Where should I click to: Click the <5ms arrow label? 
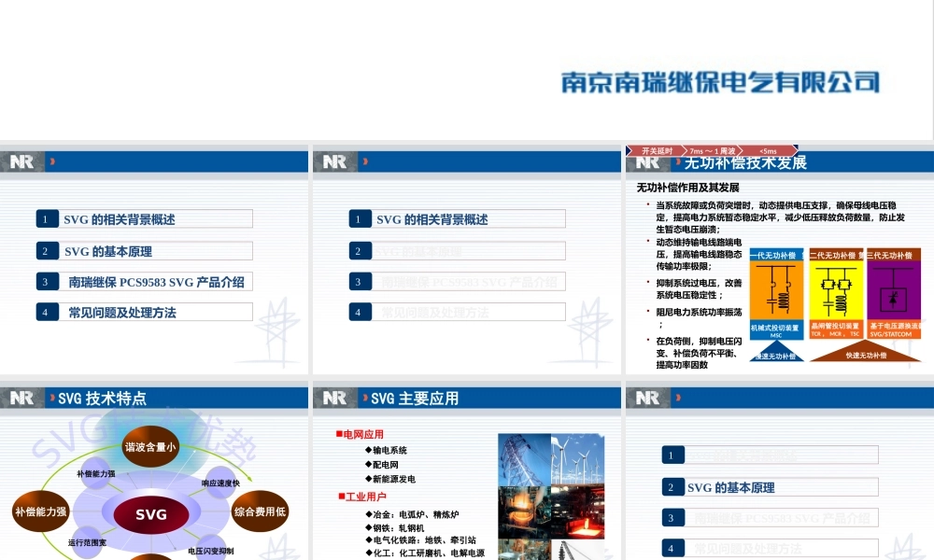[x=769, y=151]
